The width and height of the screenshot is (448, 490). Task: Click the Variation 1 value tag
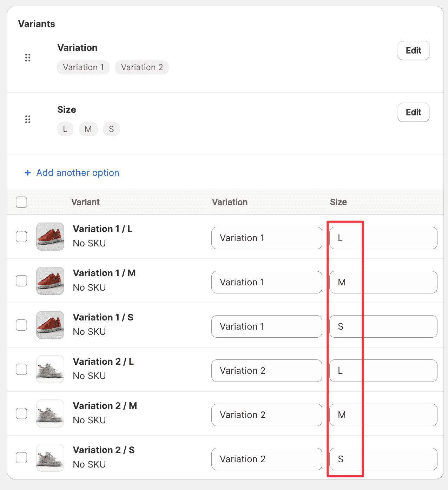click(x=83, y=67)
